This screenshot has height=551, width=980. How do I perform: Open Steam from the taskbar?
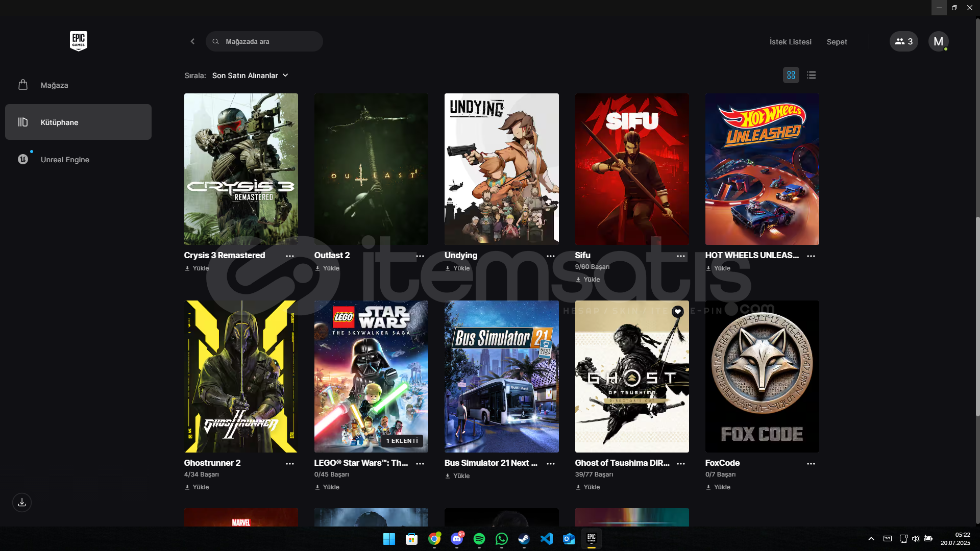[x=524, y=539]
